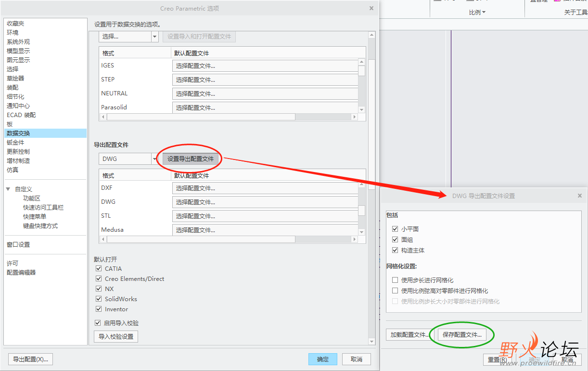Click IGES 选择配置文件 field
The image size is (588, 371).
265,66
